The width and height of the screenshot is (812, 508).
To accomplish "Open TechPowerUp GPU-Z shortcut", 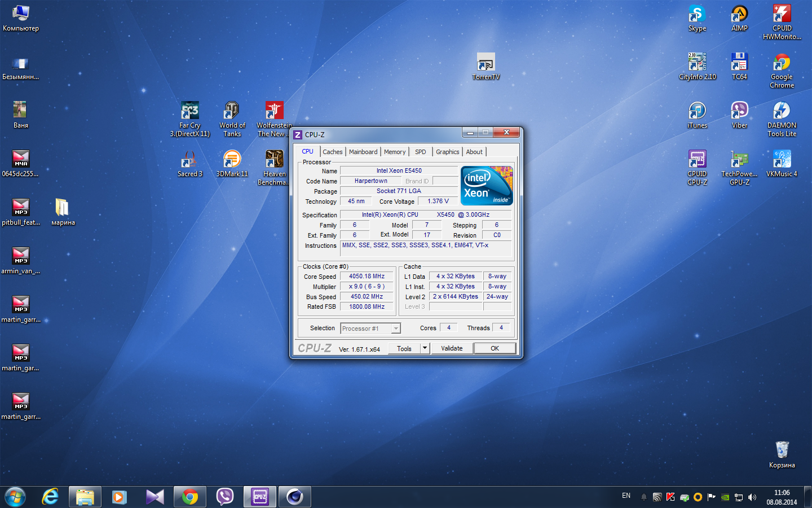I will 739,160.
